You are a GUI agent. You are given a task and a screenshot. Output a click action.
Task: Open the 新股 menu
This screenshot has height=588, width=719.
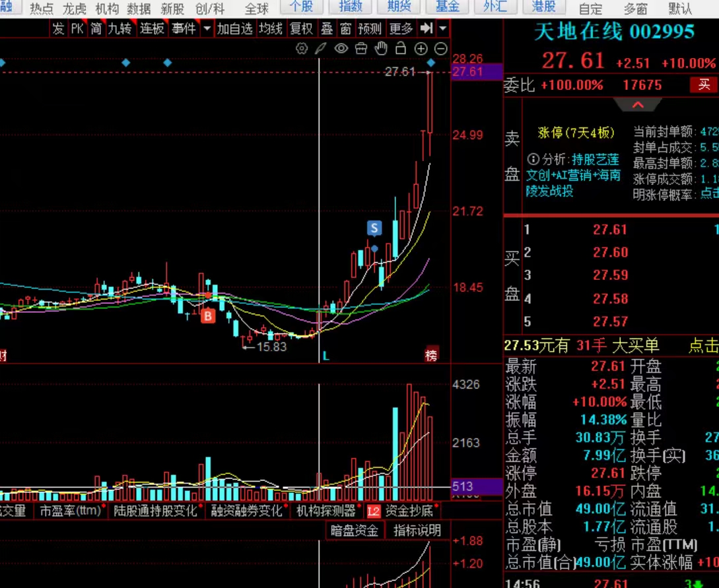(x=172, y=9)
